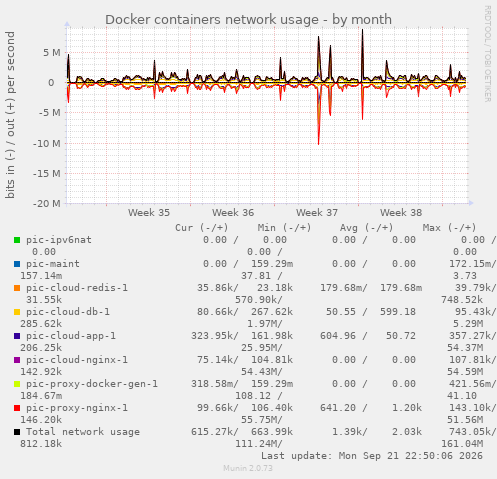
Task: Click the 'bits in (-) / out (+) per second' axis title
Action: pos(10,115)
